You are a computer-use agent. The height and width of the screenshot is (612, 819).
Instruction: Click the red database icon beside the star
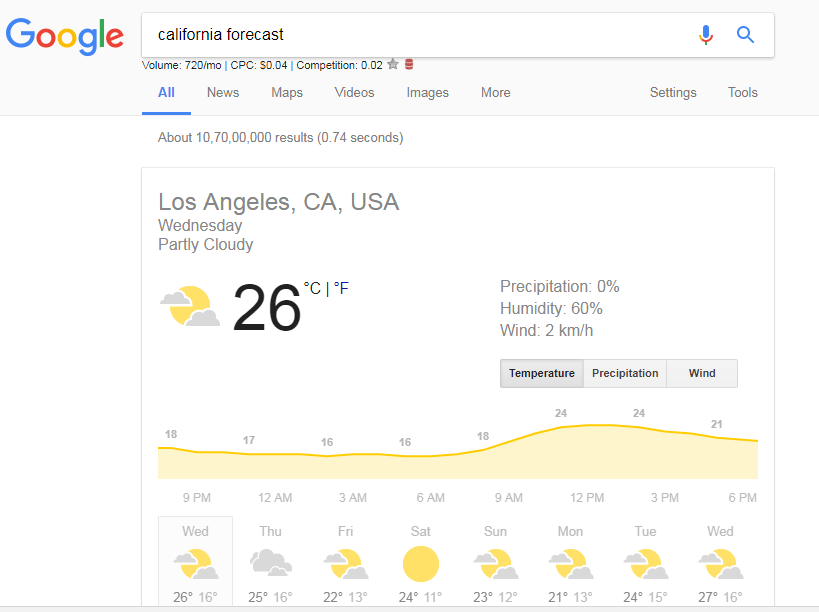point(409,65)
